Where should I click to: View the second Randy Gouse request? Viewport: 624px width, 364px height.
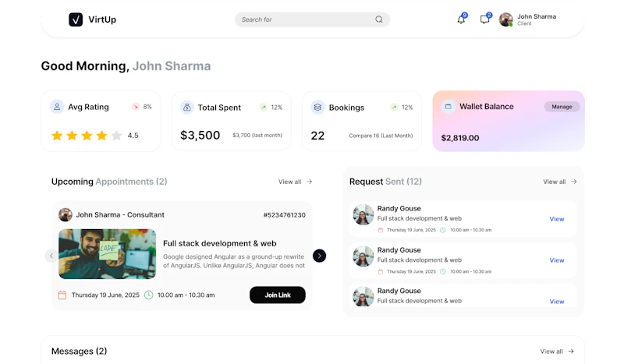coord(557,260)
